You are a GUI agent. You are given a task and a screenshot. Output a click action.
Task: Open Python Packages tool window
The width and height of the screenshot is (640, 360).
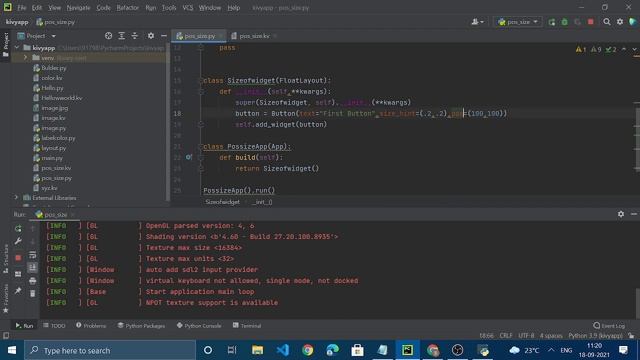[141, 325]
